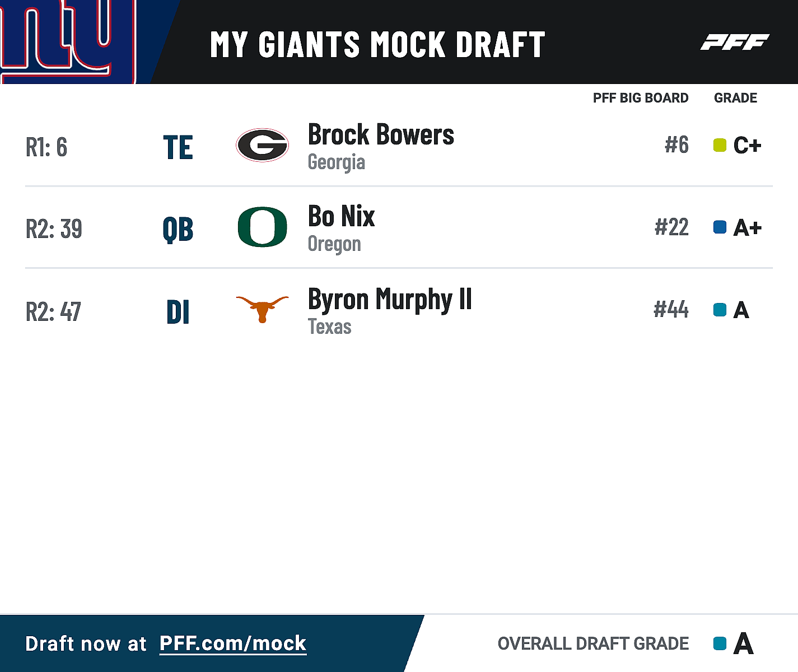Click the R1: 6 pick label
This screenshot has height=672, width=798.
46,147
